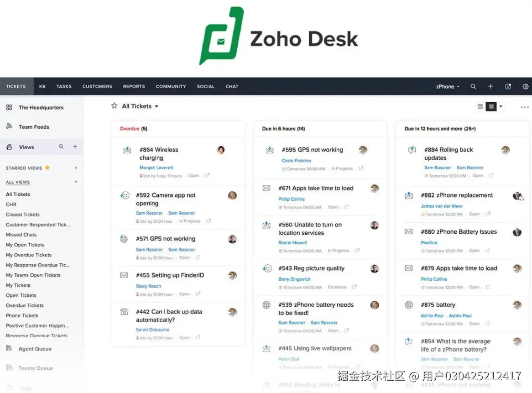The image size is (532, 393).
Task: Go to the Community tab
Action: pos(171,86)
